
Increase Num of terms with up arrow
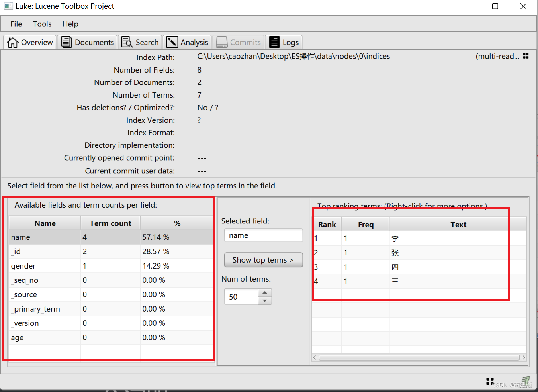coord(265,293)
